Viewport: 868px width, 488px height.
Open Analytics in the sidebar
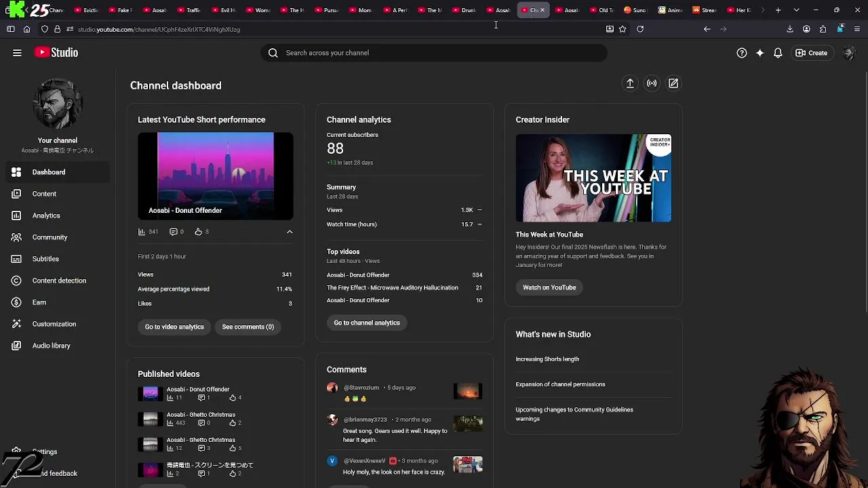pyautogui.click(x=58, y=216)
